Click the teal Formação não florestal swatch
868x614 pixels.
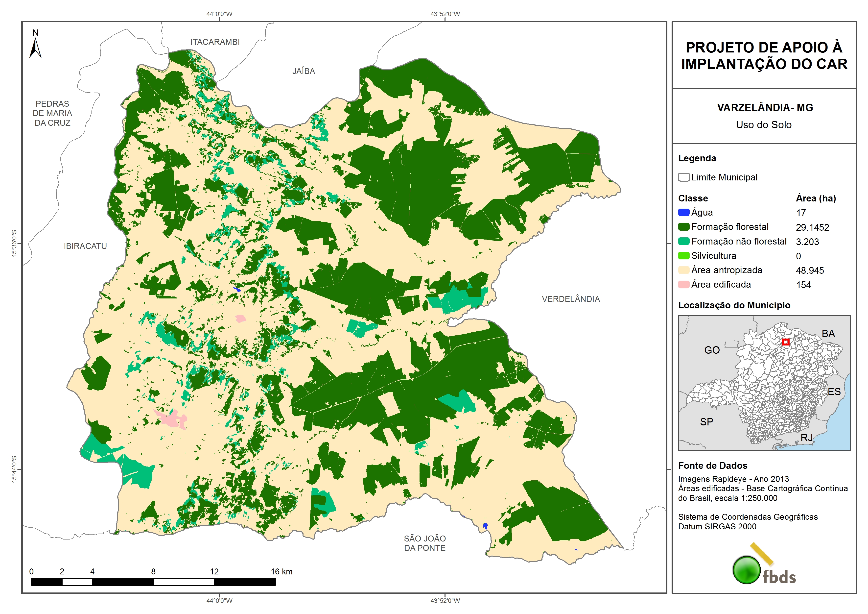click(x=683, y=241)
